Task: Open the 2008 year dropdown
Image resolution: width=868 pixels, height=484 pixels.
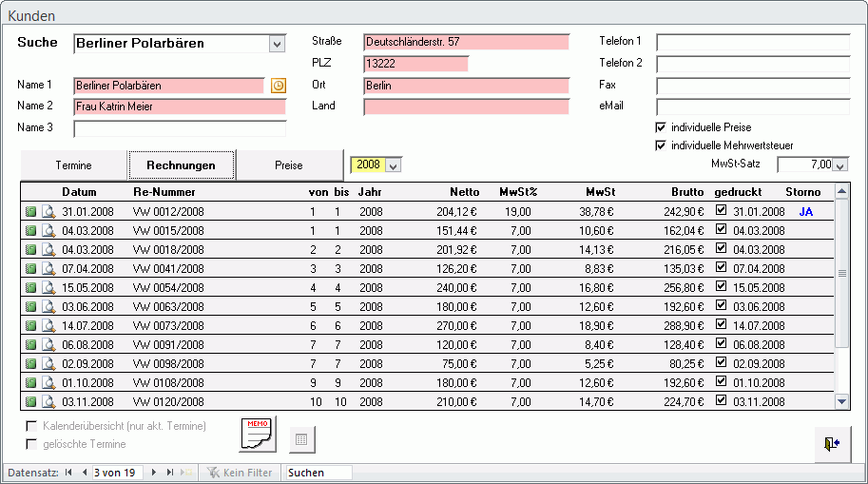Action: [x=395, y=165]
